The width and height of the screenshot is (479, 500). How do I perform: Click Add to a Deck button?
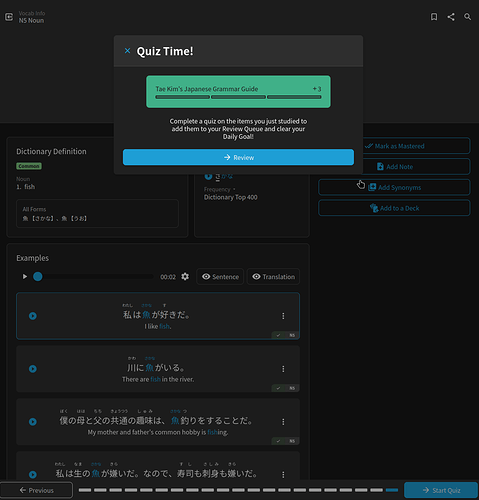(394, 208)
